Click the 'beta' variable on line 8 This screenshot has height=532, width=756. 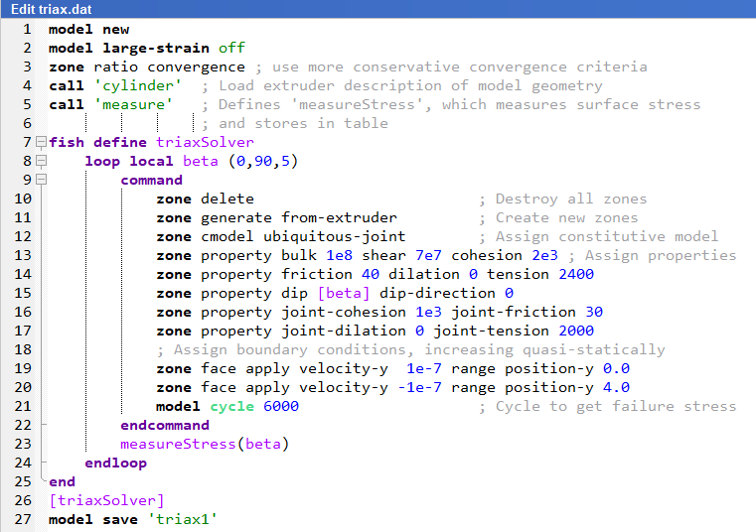point(201,161)
